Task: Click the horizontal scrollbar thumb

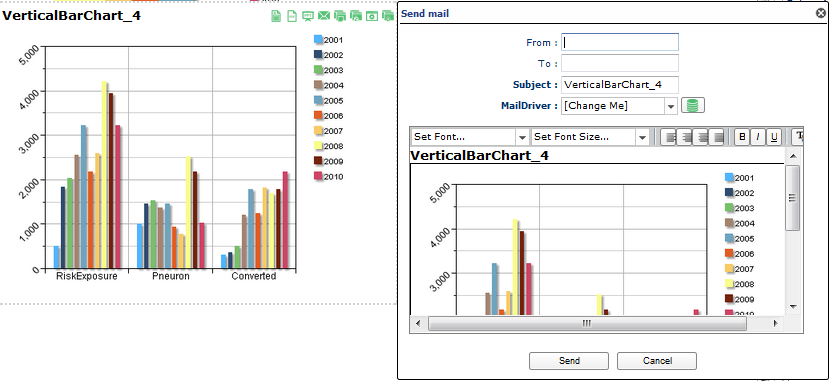Action: coord(587,323)
